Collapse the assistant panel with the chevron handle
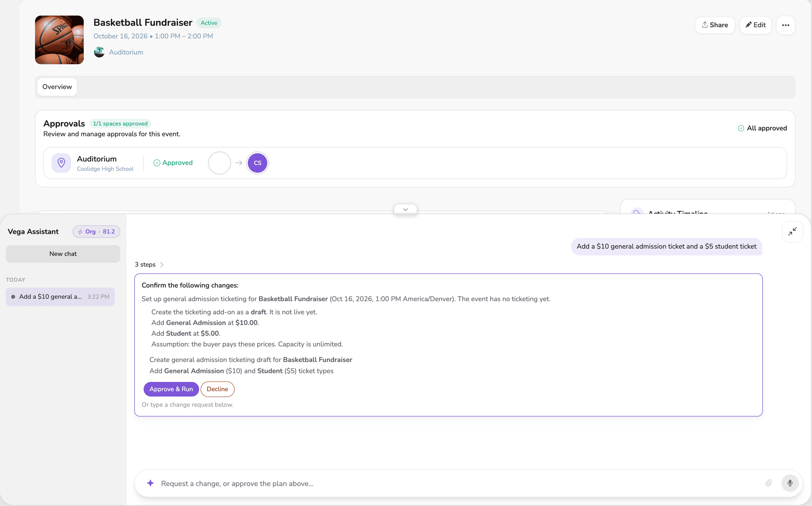 coord(405,210)
